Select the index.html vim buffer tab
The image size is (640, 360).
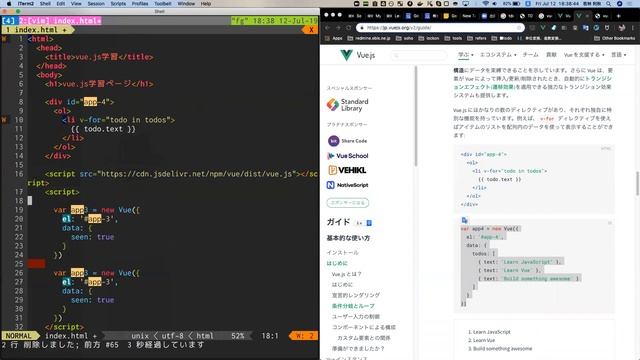tap(38, 30)
